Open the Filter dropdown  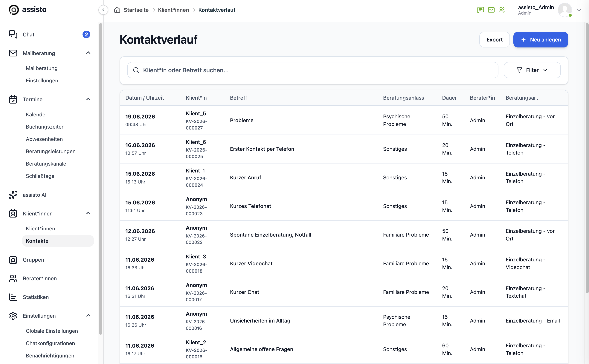coord(532,70)
